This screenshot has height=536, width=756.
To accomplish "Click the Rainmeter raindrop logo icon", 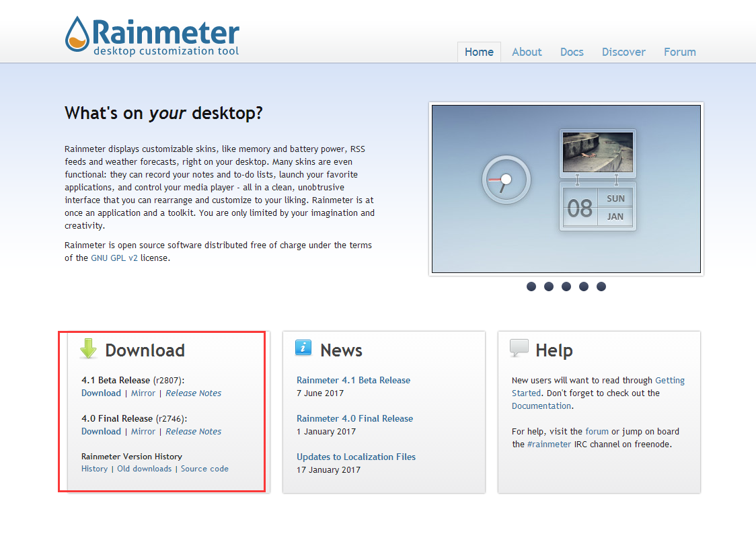I will 77,34.
